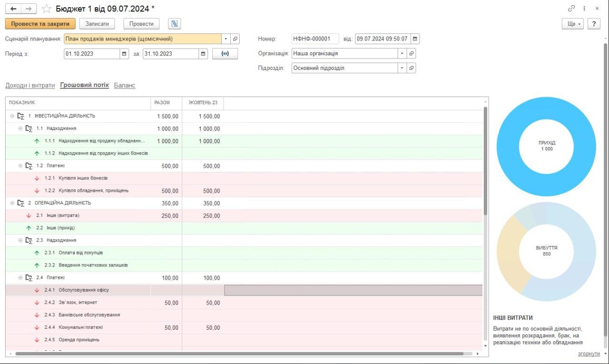Click the Разом column header
This screenshot has width=609, height=364.
point(166,103)
